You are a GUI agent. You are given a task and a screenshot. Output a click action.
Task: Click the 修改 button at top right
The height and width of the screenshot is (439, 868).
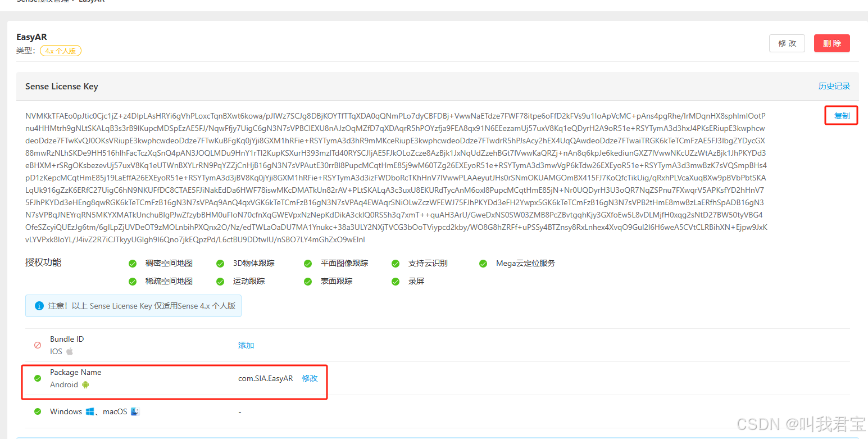tap(787, 43)
